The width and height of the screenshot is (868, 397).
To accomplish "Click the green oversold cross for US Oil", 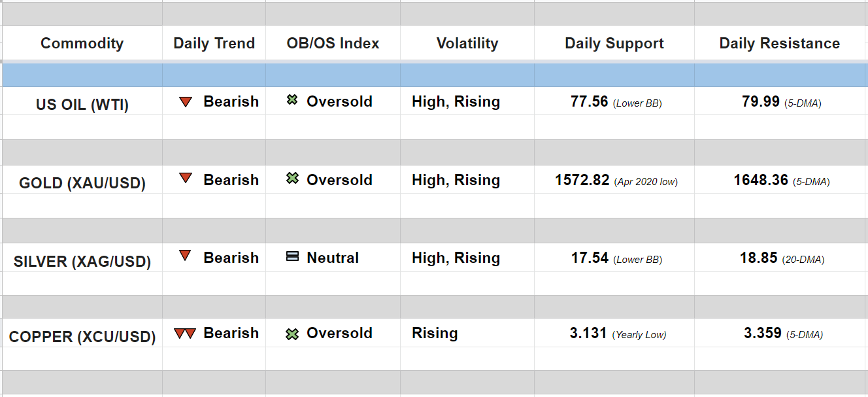I will point(292,101).
